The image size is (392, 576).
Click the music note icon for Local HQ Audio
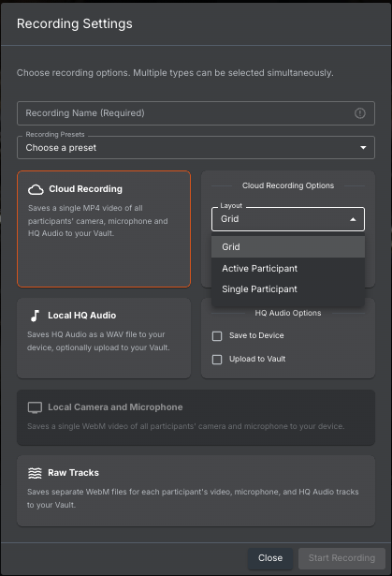click(35, 316)
